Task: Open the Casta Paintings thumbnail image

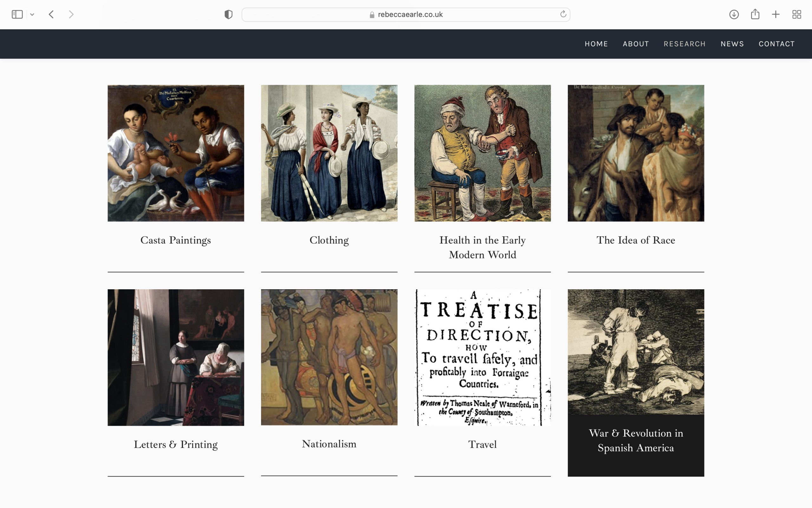Action: (176, 153)
